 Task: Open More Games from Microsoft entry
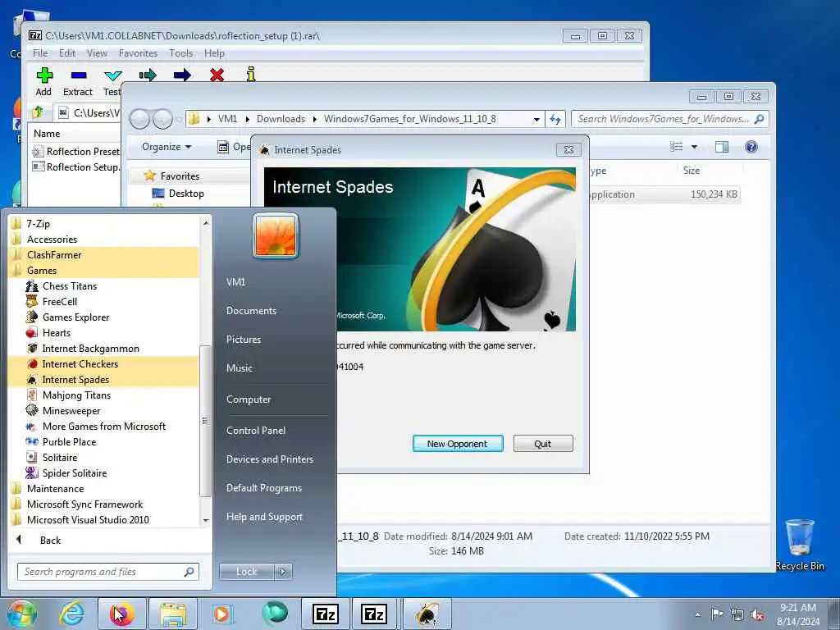click(x=104, y=427)
